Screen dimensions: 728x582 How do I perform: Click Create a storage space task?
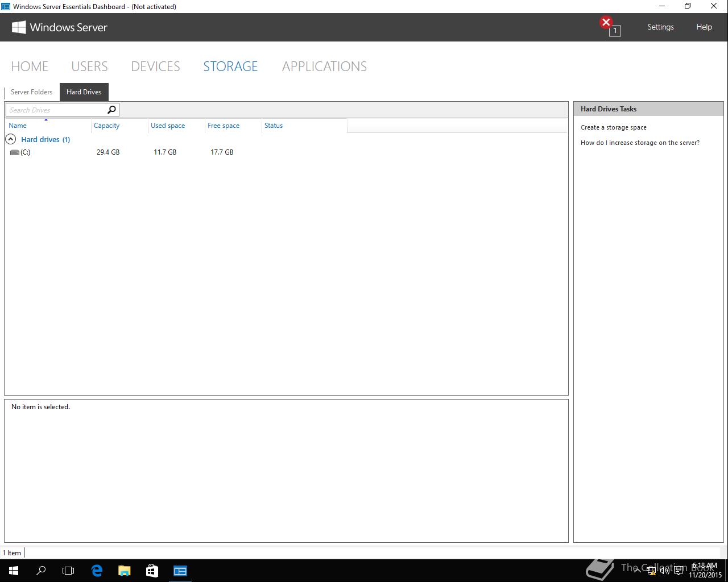pyautogui.click(x=613, y=127)
